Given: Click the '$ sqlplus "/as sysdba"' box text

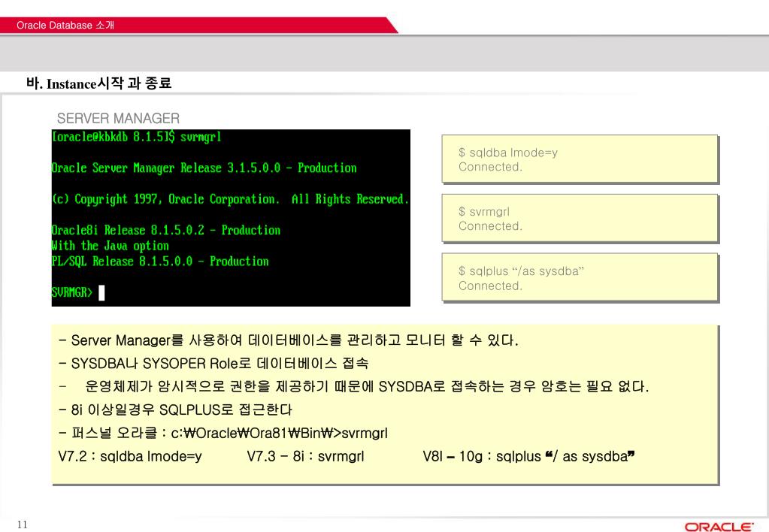Looking at the screenshot, I should click(522, 271).
